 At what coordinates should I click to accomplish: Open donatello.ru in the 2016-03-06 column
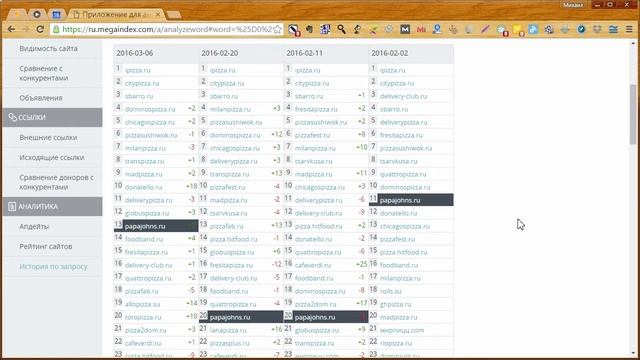143,187
